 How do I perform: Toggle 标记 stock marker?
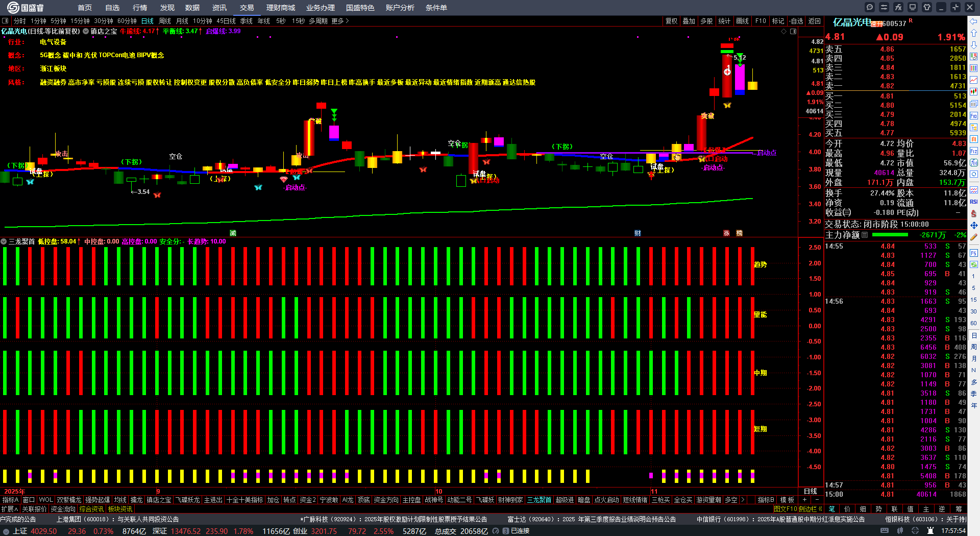pos(778,21)
